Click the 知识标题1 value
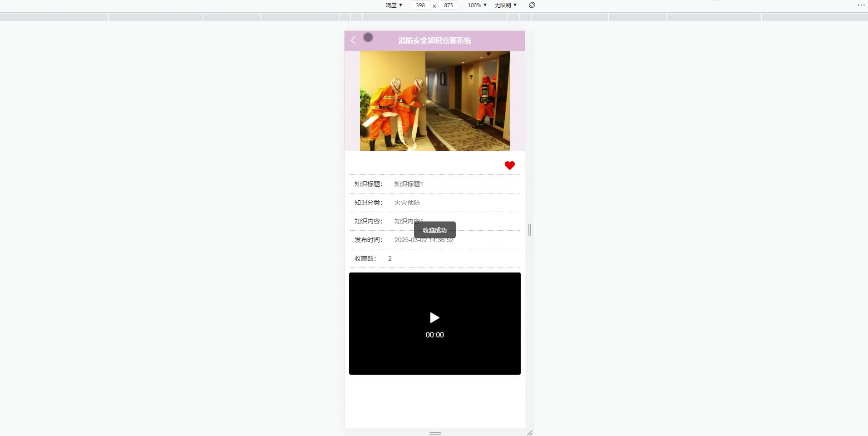The height and width of the screenshot is (436, 868). (x=409, y=184)
